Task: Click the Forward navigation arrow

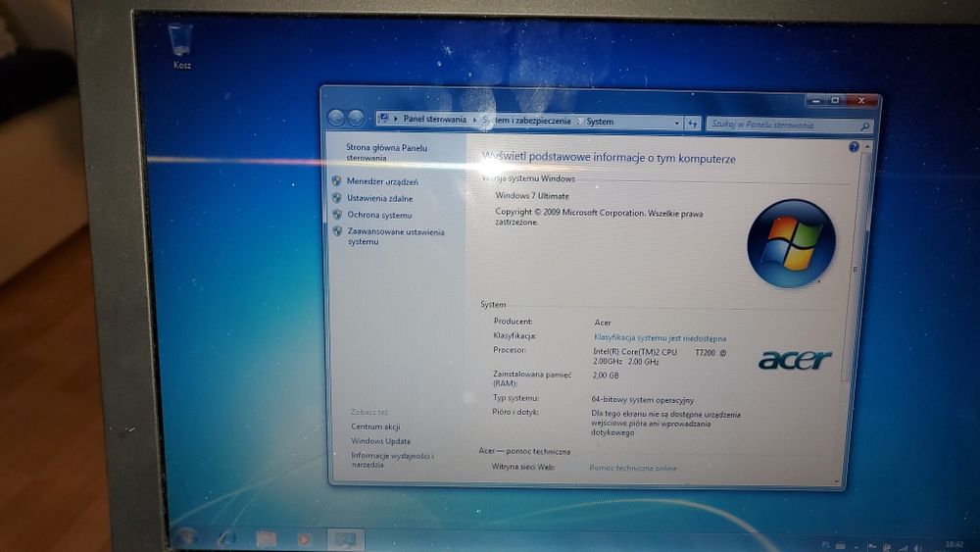Action: [356, 118]
